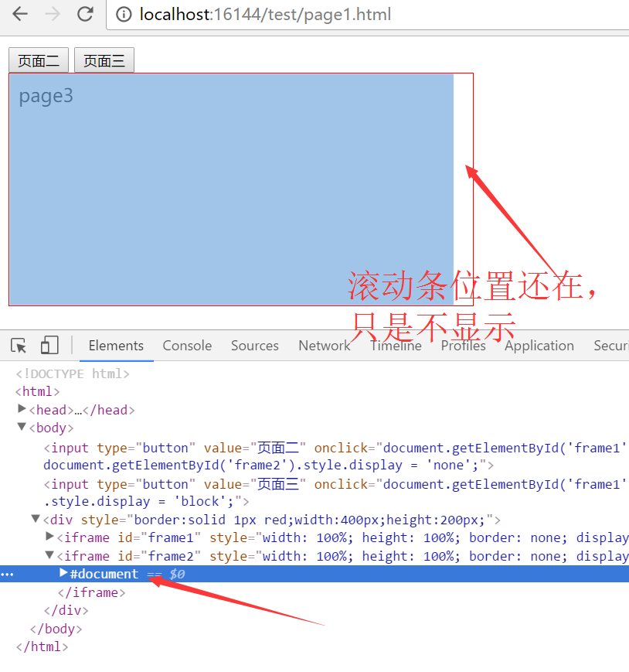Open the Application tab
Image resolution: width=629 pixels, height=672 pixels.
point(539,346)
